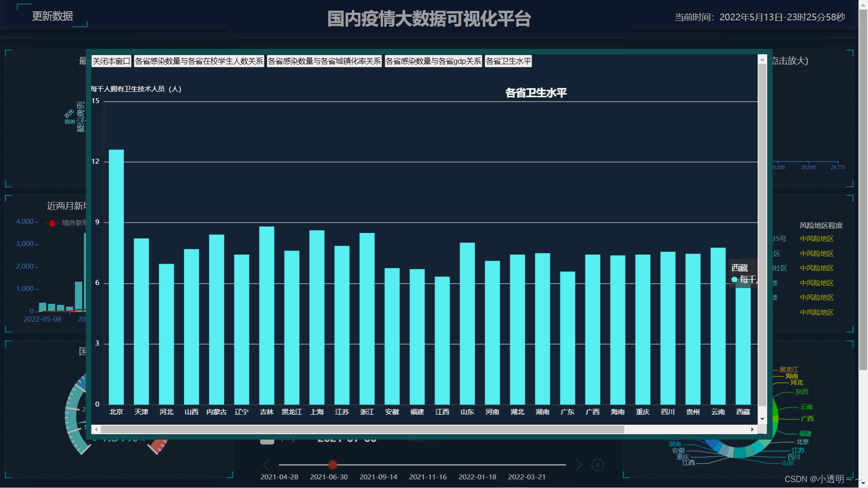
Task: Click the 国内疫情大数据可视化平台 title
Action: [x=429, y=19]
